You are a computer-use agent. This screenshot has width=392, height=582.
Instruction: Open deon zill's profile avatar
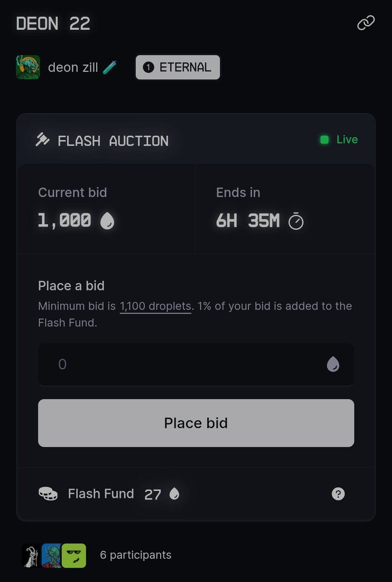(28, 67)
